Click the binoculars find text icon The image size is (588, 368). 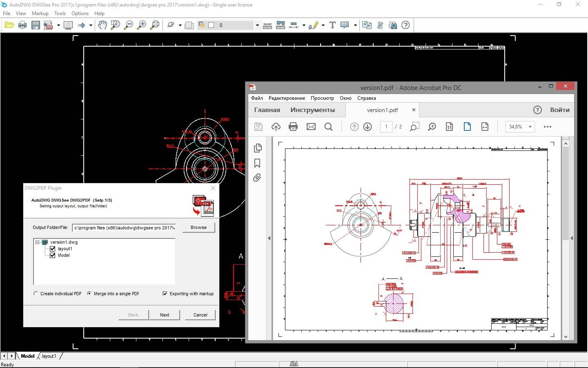pyautogui.click(x=393, y=25)
